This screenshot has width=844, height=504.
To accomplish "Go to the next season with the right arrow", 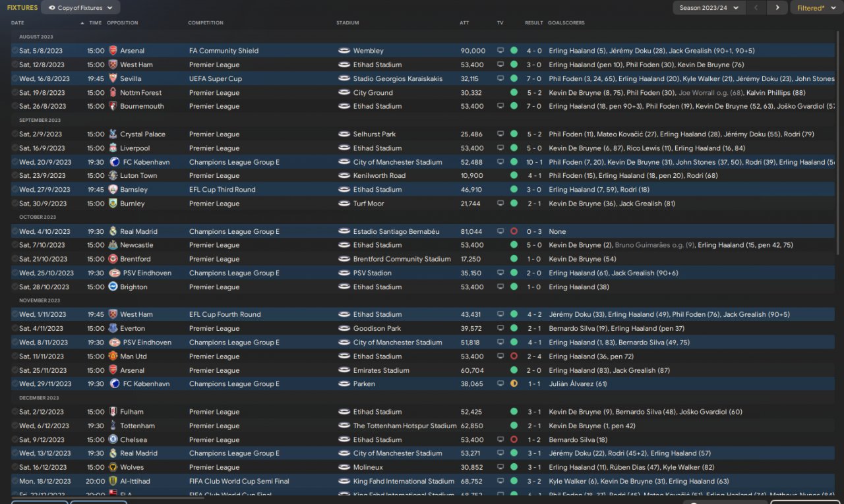I will (777, 8).
